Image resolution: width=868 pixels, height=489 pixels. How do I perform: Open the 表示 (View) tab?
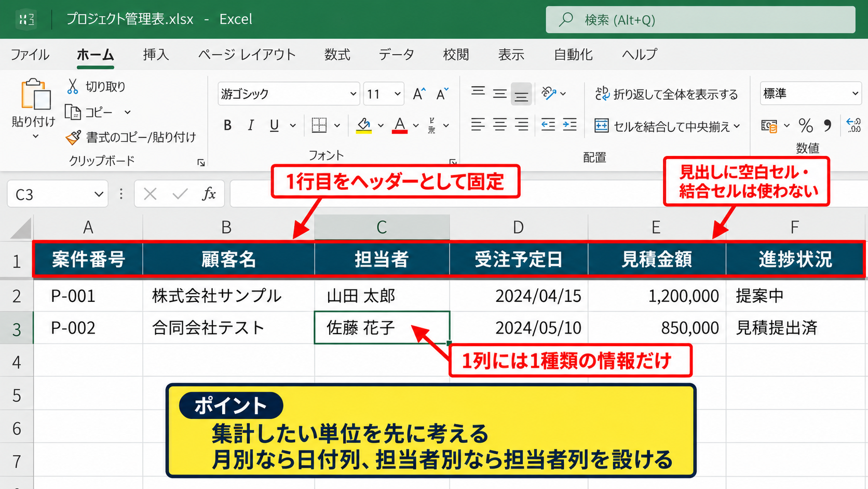point(511,55)
